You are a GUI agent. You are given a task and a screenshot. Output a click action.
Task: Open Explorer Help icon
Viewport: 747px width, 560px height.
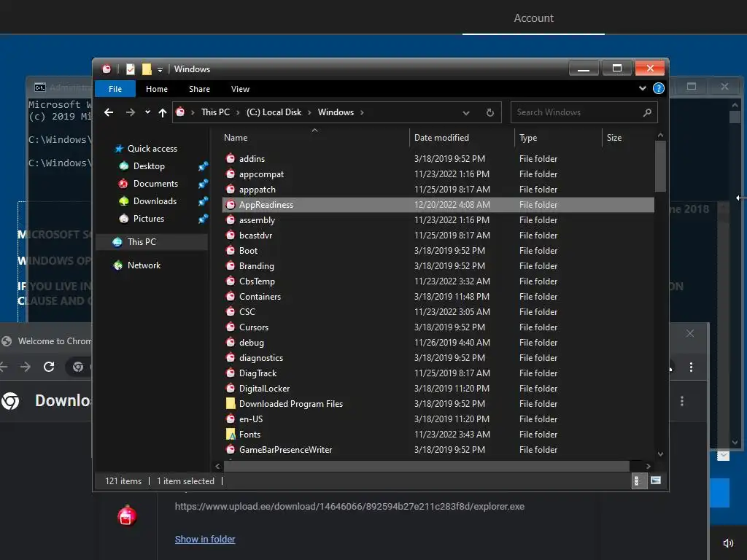pos(659,88)
